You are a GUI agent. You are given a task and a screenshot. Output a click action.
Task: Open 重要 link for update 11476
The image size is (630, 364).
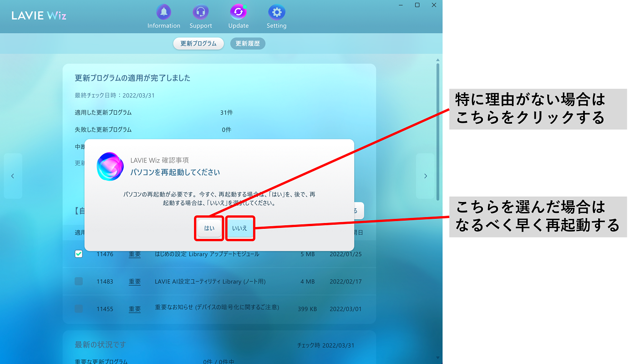[135, 254]
